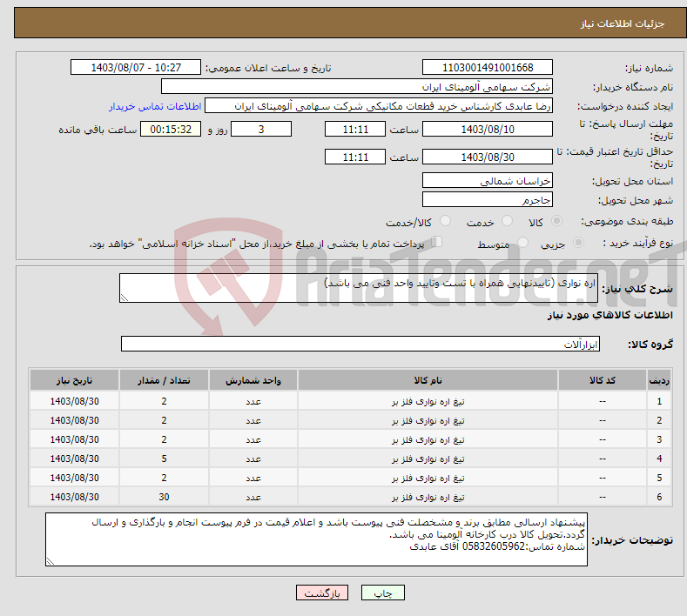Select the خدمت radio button

tap(507, 221)
